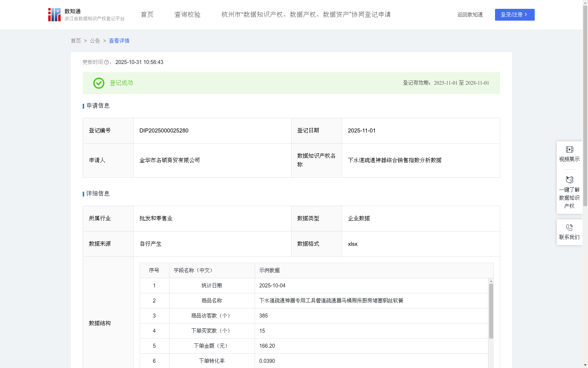Click the page scrollbar up arrow

(x=585, y=2)
